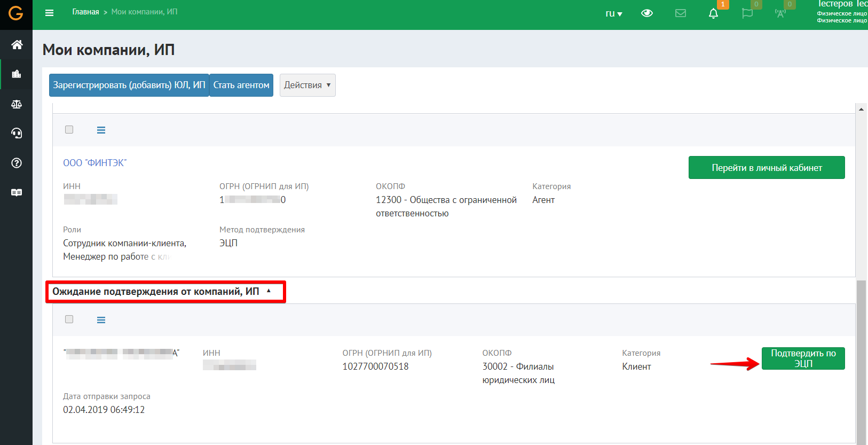
Task: Open the scales sidebar icon
Action: coord(17,104)
